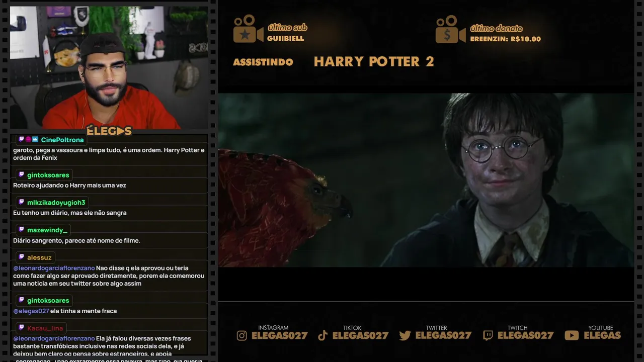Click the Twitch badge beside mlkzikadoyugioh3
This screenshot has width=644, height=362.
point(21,202)
